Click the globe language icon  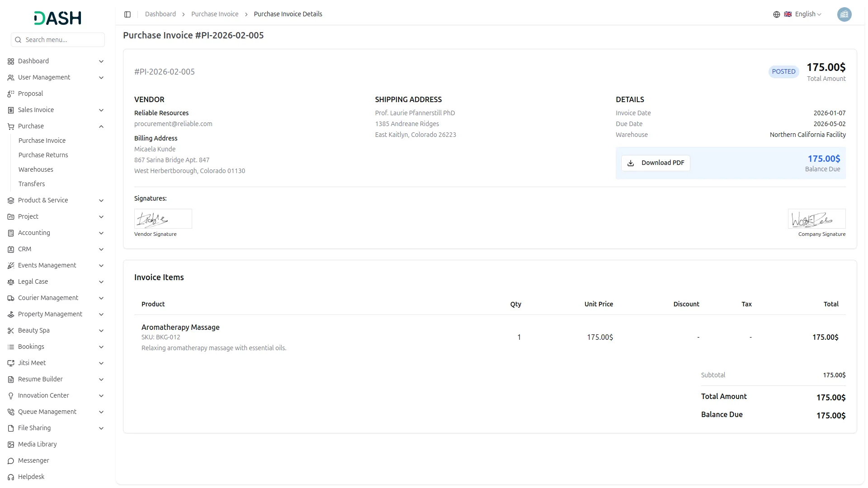click(x=776, y=14)
